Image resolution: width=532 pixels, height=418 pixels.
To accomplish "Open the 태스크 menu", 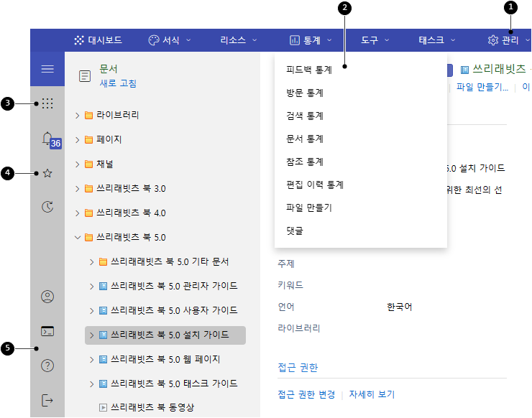I will click(436, 40).
